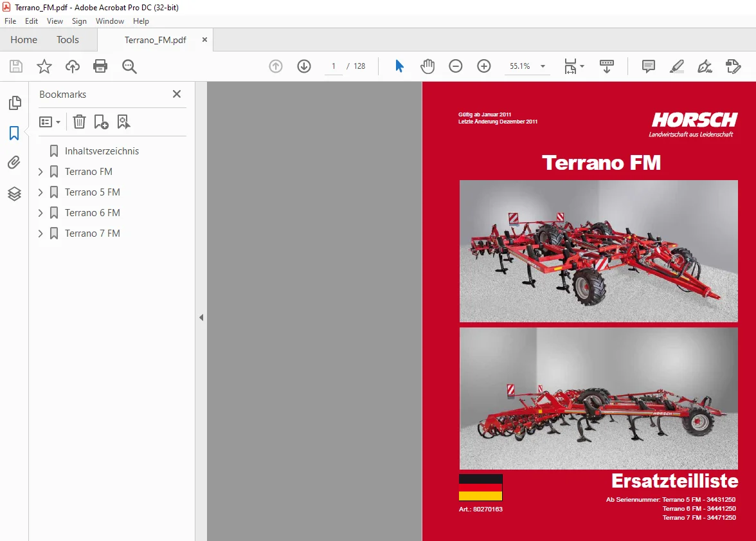Delete selected bookmark with trash icon

[79, 122]
